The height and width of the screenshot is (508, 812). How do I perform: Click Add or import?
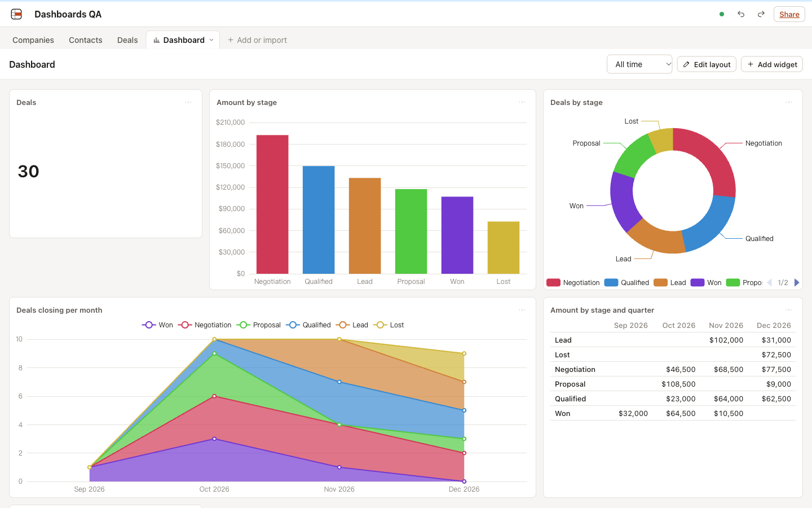(257, 40)
